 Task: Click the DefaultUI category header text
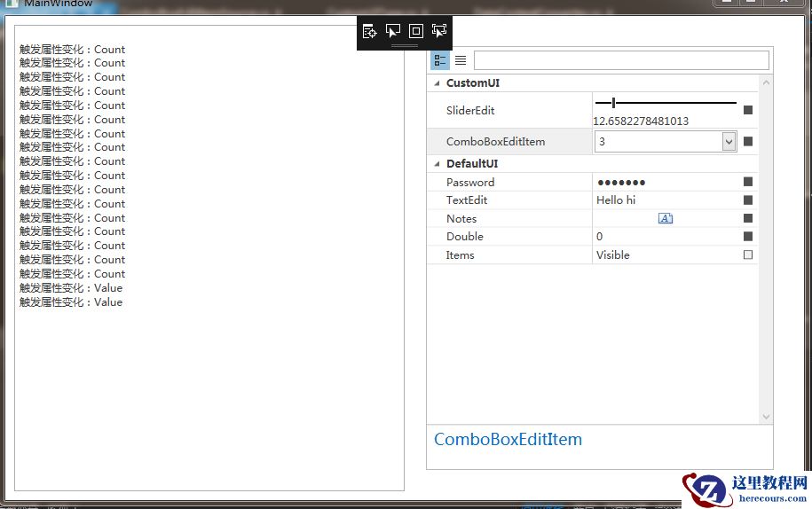pyautogui.click(x=472, y=164)
